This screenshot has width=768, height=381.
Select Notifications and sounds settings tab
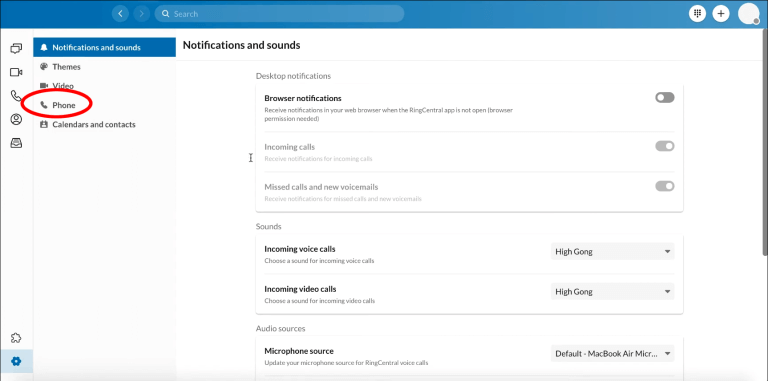coord(104,48)
